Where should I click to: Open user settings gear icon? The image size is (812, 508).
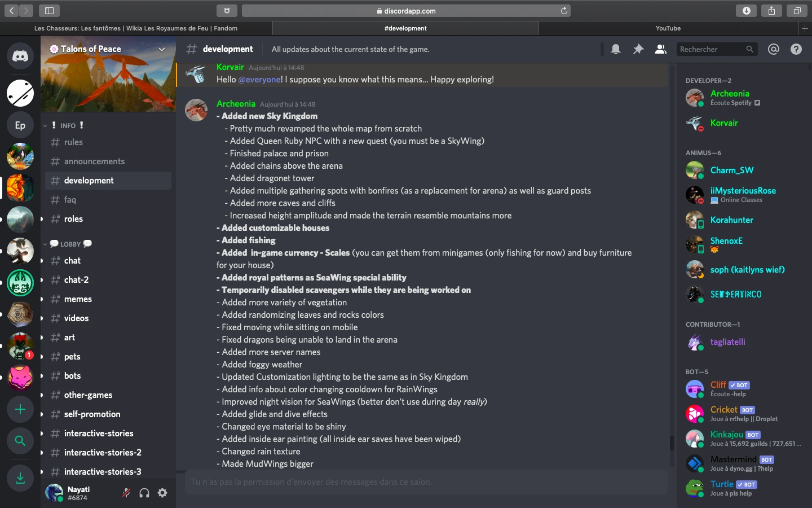pyautogui.click(x=162, y=493)
